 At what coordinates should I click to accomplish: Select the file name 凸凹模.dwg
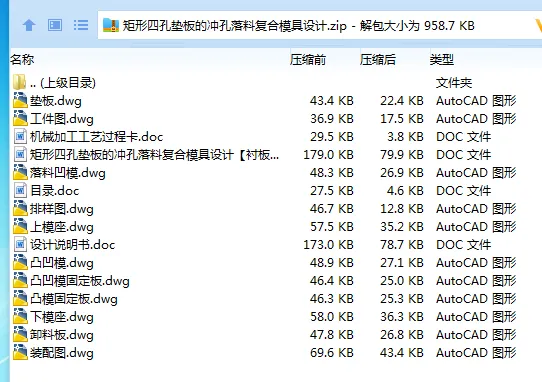[62, 263]
